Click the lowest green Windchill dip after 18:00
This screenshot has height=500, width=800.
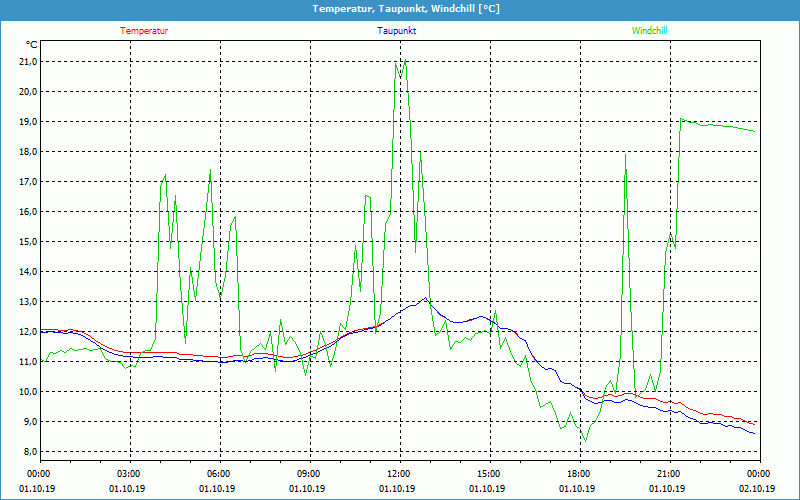point(585,440)
